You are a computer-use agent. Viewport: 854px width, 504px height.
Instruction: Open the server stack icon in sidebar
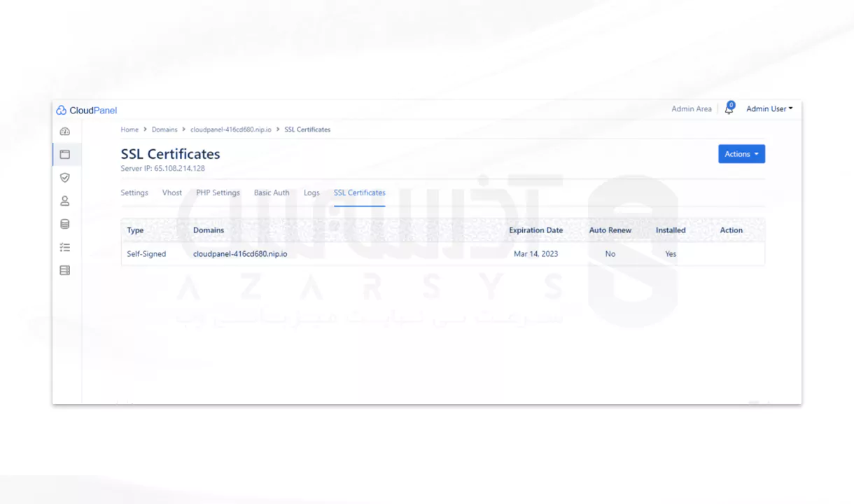65,270
